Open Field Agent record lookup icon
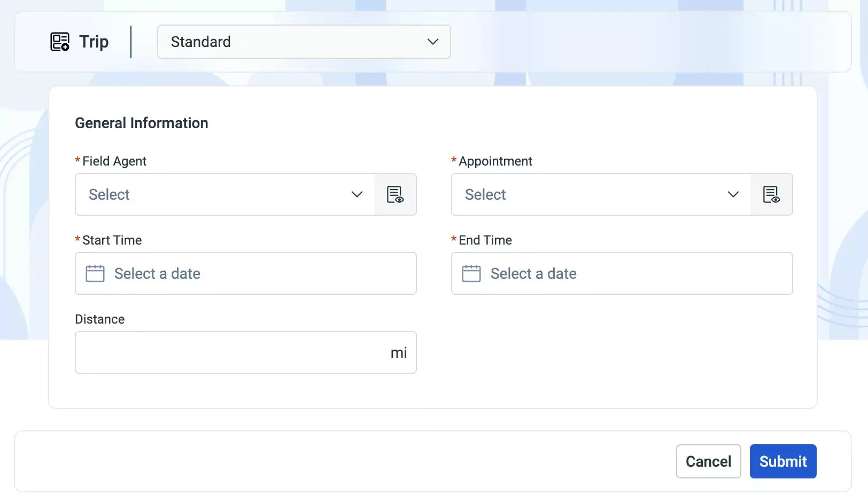868x503 pixels. tap(395, 194)
